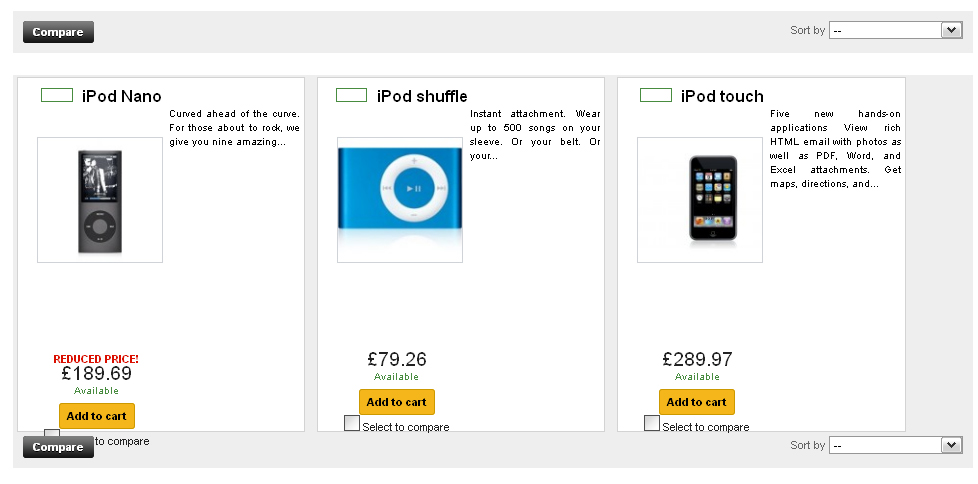Open the iPod touch title link

tap(722, 96)
